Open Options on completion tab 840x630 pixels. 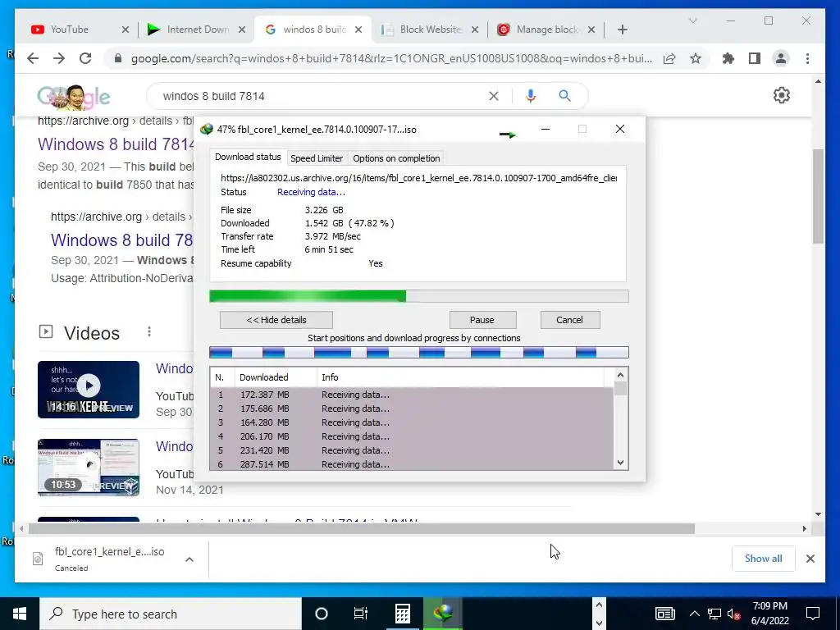coord(396,158)
